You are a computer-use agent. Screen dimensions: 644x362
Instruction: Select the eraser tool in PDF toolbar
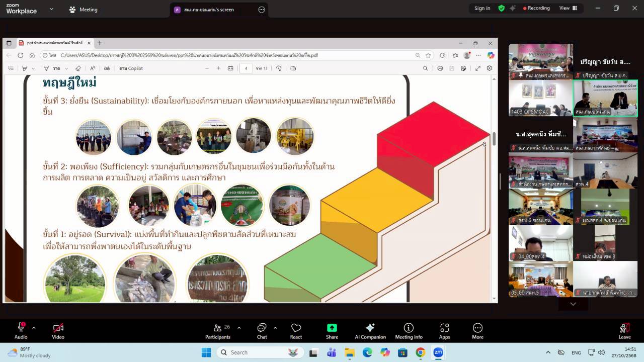pos(78,68)
